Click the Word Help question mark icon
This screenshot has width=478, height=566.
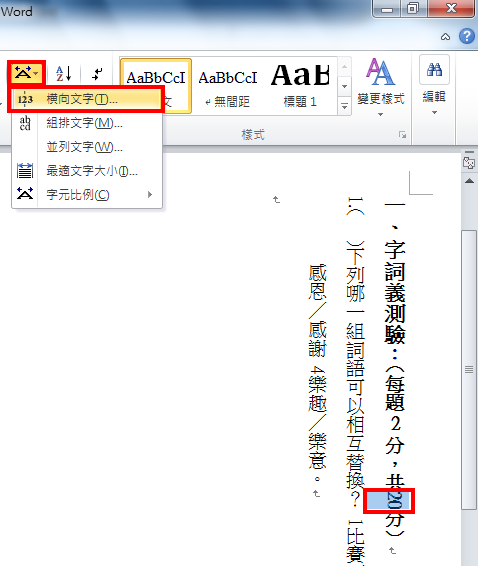pyautogui.click(x=467, y=36)
